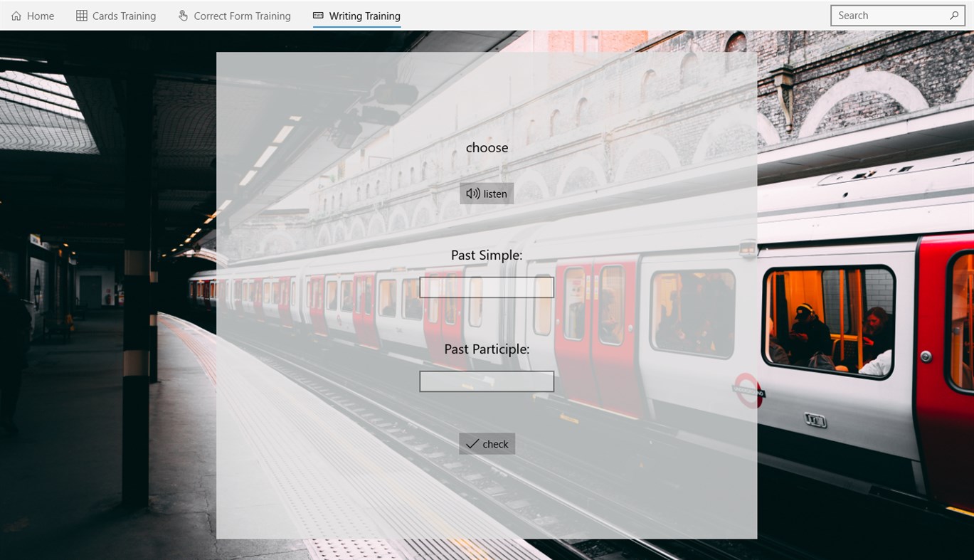The height and width of the screenshot is (560, 974).
Task: Click the Past Simple input field
Action: [487, 287]
